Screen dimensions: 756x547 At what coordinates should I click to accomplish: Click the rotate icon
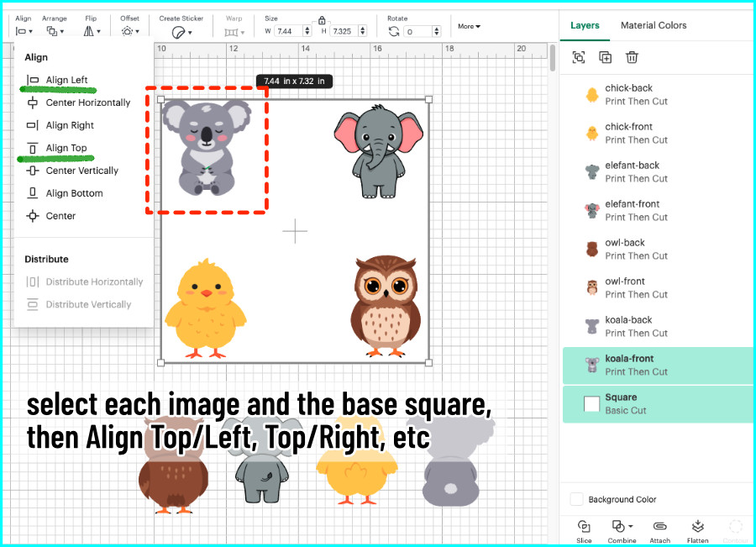[394, 31]
